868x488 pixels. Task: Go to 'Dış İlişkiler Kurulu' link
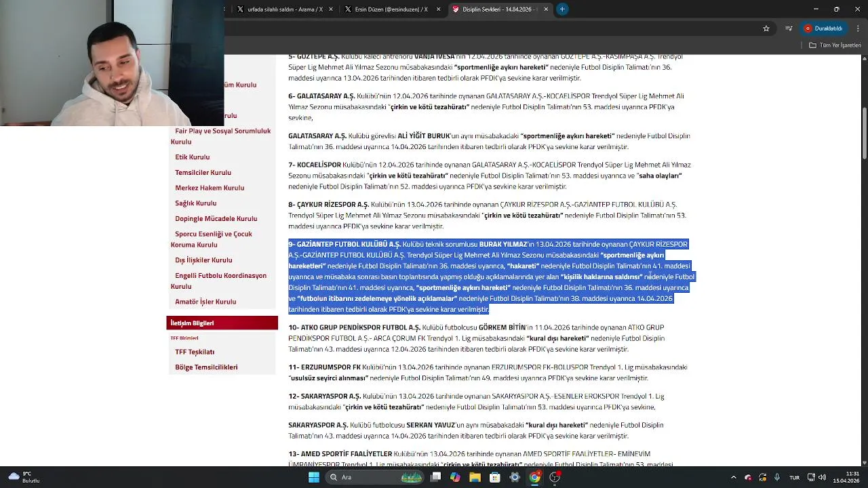point(203,260)
